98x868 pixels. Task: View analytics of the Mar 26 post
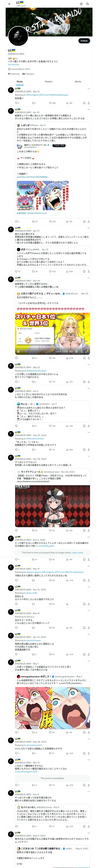point(69,358)
